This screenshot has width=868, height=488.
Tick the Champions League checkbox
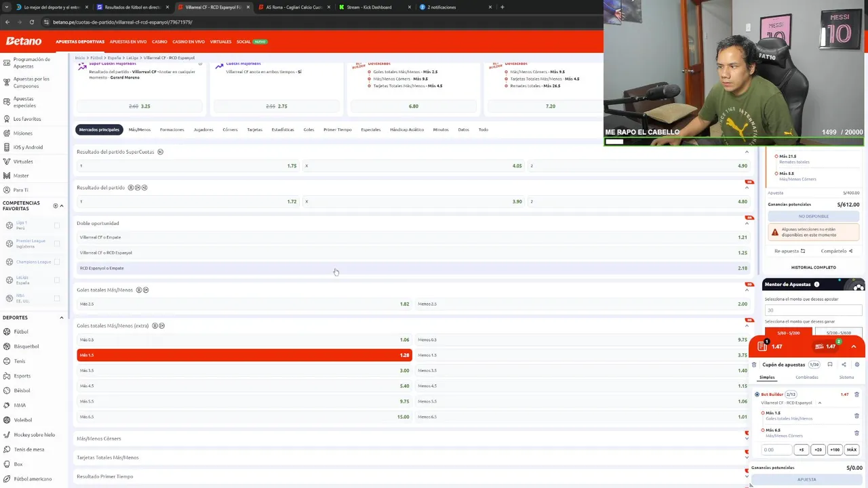[x=57, y=262]
